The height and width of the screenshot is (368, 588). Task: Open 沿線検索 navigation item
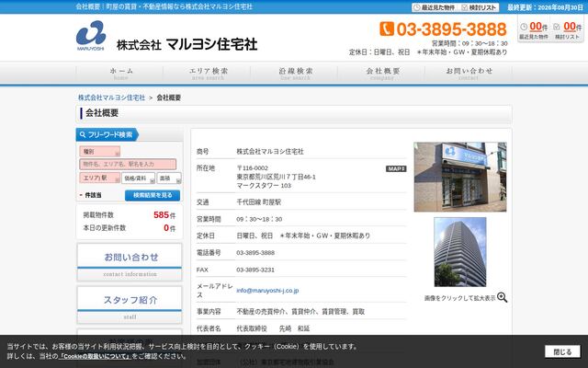[x=296, y=74]
